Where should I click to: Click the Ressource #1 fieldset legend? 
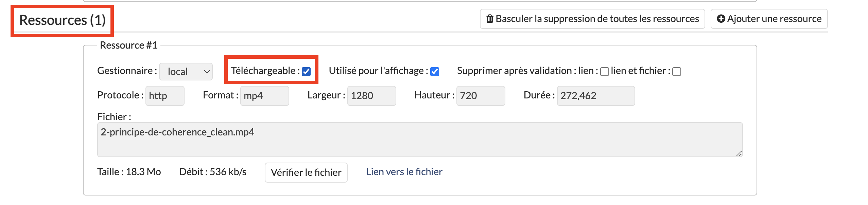pos(128,45)
